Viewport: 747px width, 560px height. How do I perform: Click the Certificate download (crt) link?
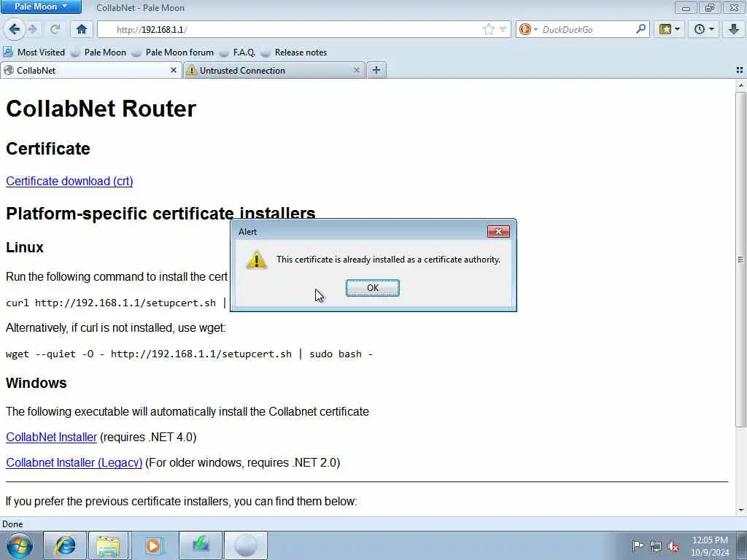click(69, 181)
